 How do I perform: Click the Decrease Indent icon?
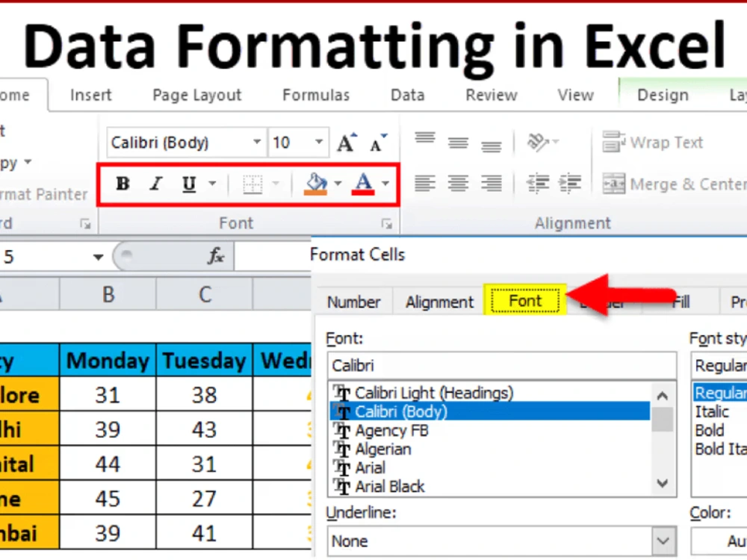point(539,184)
